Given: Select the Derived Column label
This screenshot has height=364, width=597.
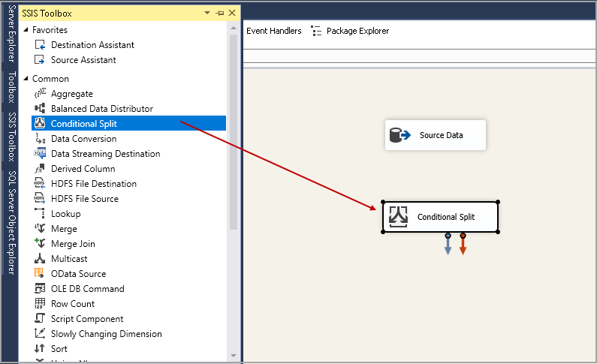Looking at the screenshot, I should point(83,169).
